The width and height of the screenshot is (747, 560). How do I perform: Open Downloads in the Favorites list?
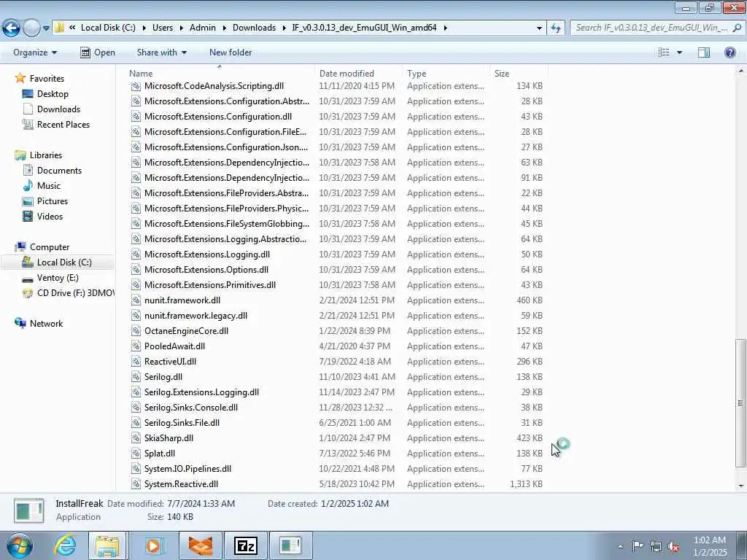(x=58, y=109)
